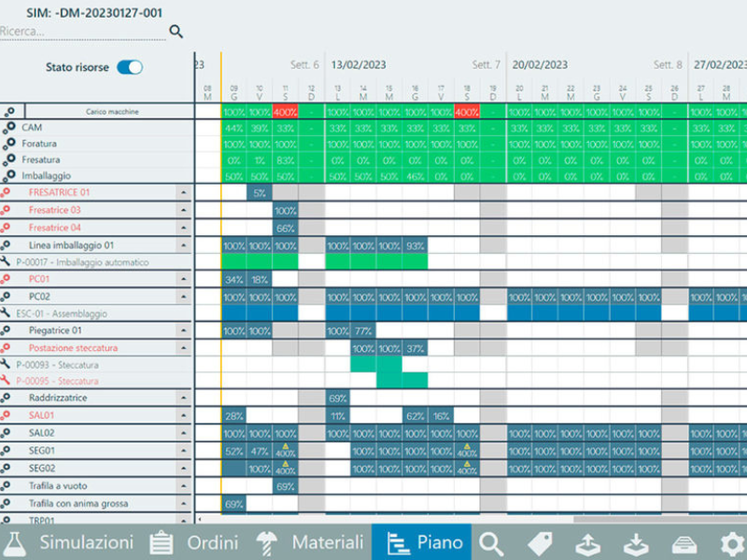
Task: Collapse the Postazione steccatura resource
Action: (x=183, y=347)
